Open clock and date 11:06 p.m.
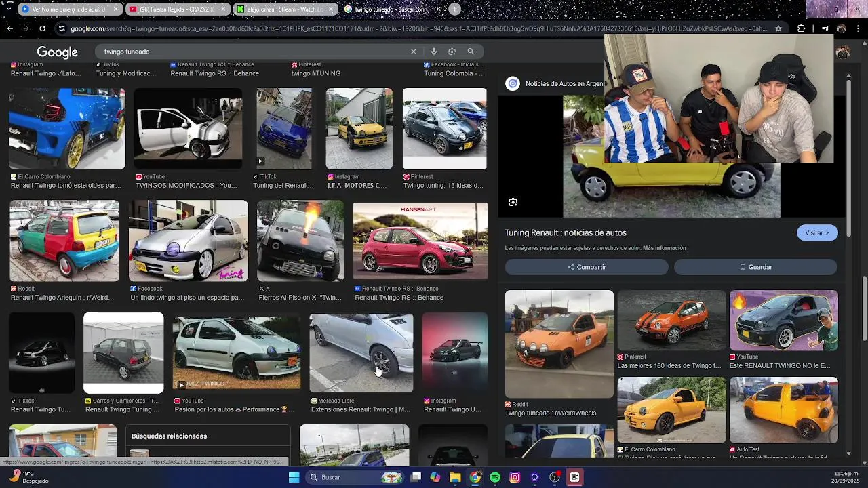The image size is (868, 488). pos(846,477)
